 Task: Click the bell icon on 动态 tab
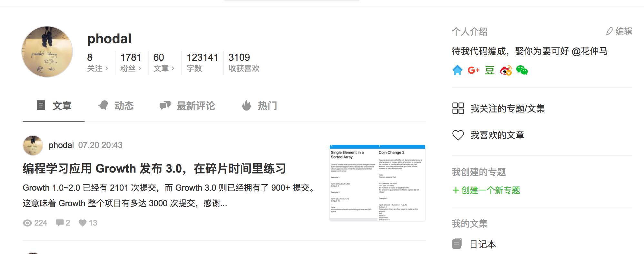click(x=103, y=105)
